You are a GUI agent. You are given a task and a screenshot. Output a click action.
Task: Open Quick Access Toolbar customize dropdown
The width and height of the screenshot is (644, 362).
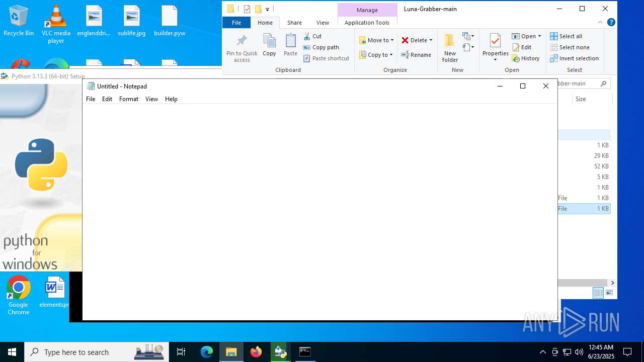[267, 9]
